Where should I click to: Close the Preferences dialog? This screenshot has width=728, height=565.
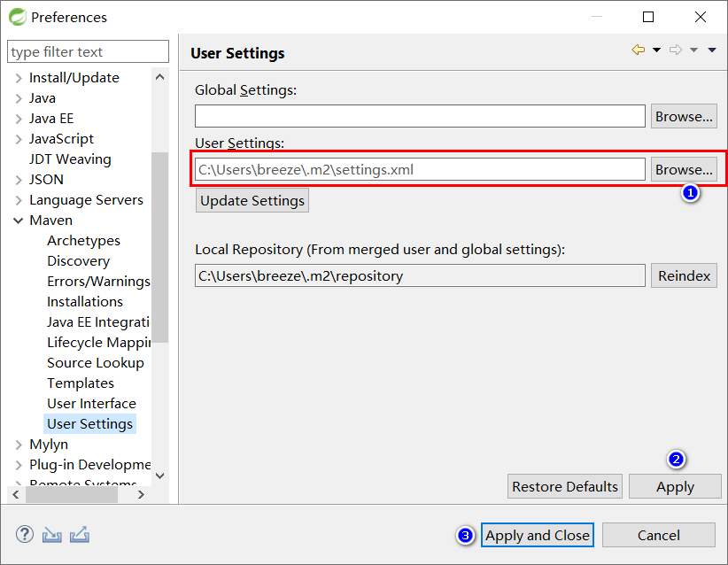click(x=701, y=17)
